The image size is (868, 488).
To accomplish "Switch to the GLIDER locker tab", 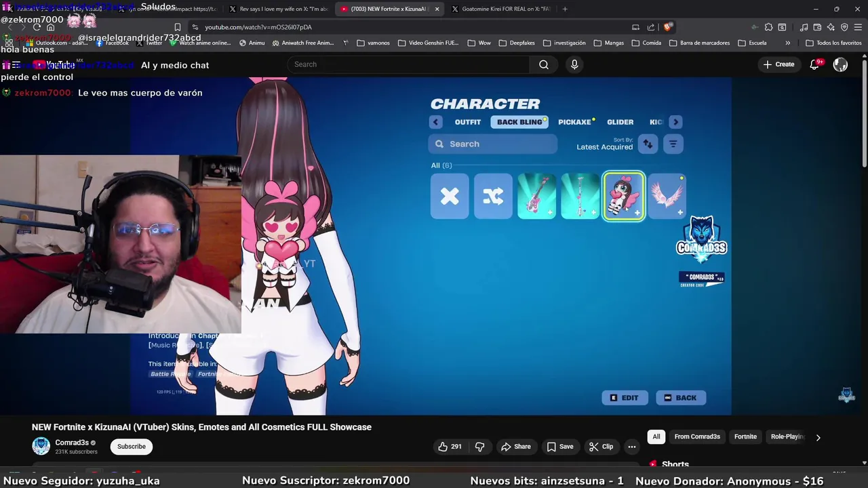I will point(620,122).
